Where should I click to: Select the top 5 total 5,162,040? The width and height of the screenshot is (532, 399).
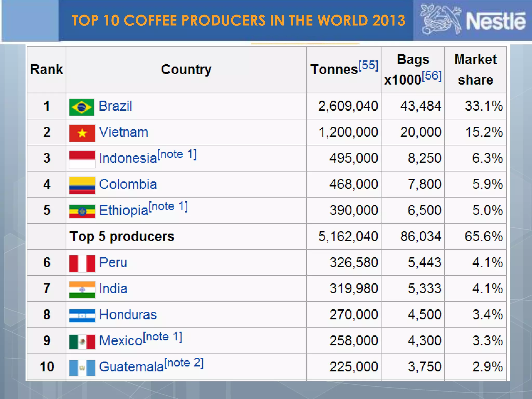pos(348,236)
